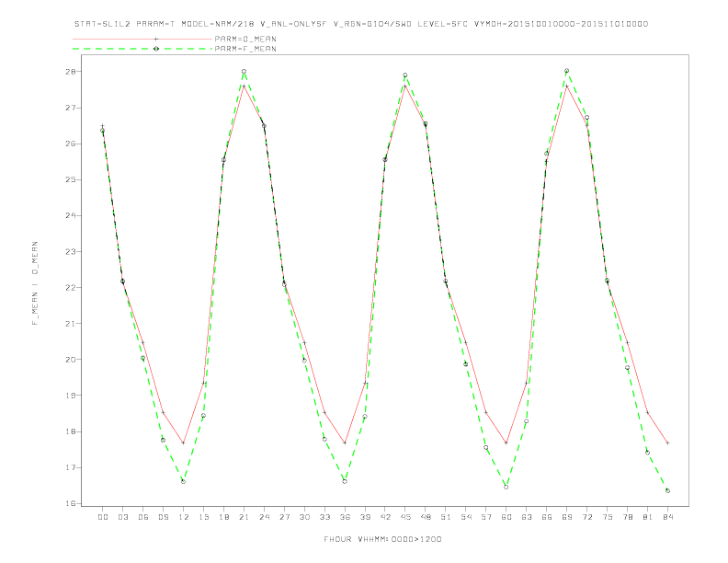728x563 pixels.
Task: Click the y-axis tick label 23
Action: pos(71,252)
